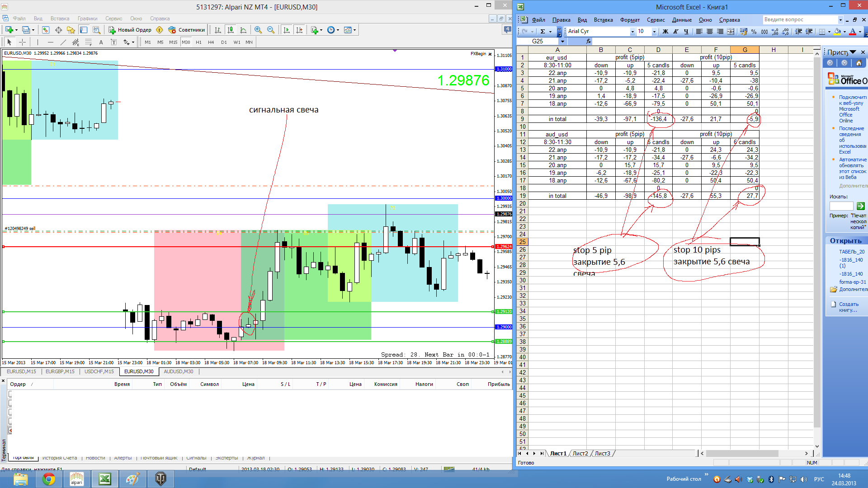This screenshot has width=868, height=488.
Task: Open recent file 'ТАБЕЛЬ_20' link
Action: [x=852, y=252]
